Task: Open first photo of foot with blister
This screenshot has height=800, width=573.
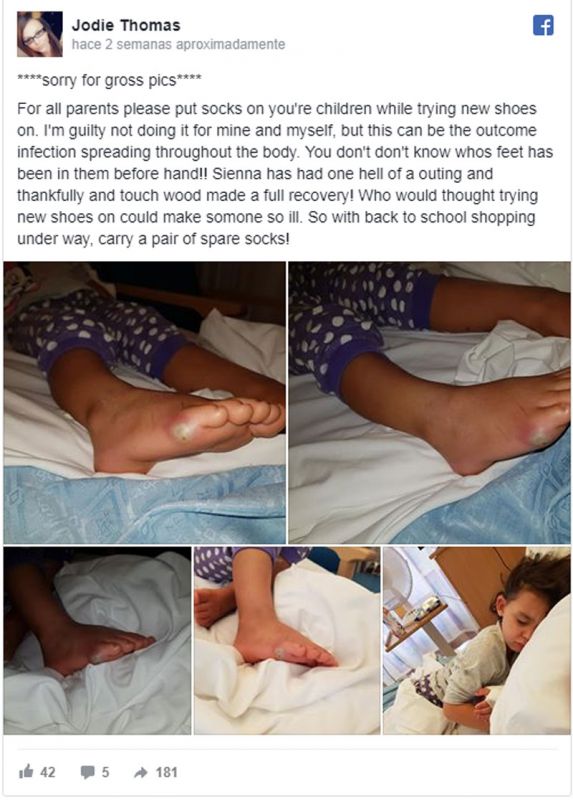Action: click(144, 403)
